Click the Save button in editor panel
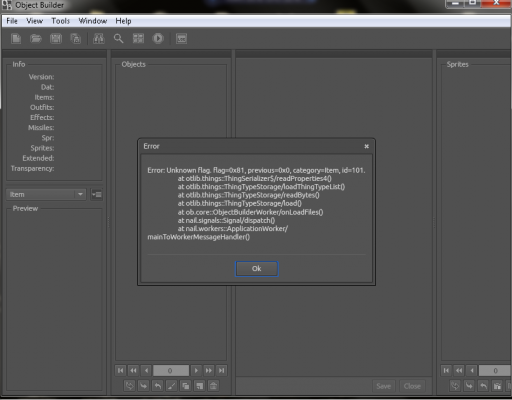 [384, 386]
